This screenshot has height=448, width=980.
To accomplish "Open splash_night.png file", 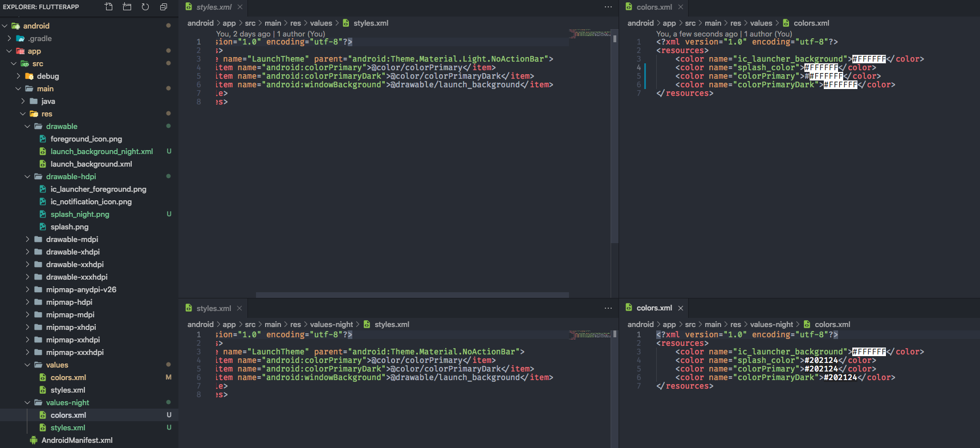I will [80, 214].
